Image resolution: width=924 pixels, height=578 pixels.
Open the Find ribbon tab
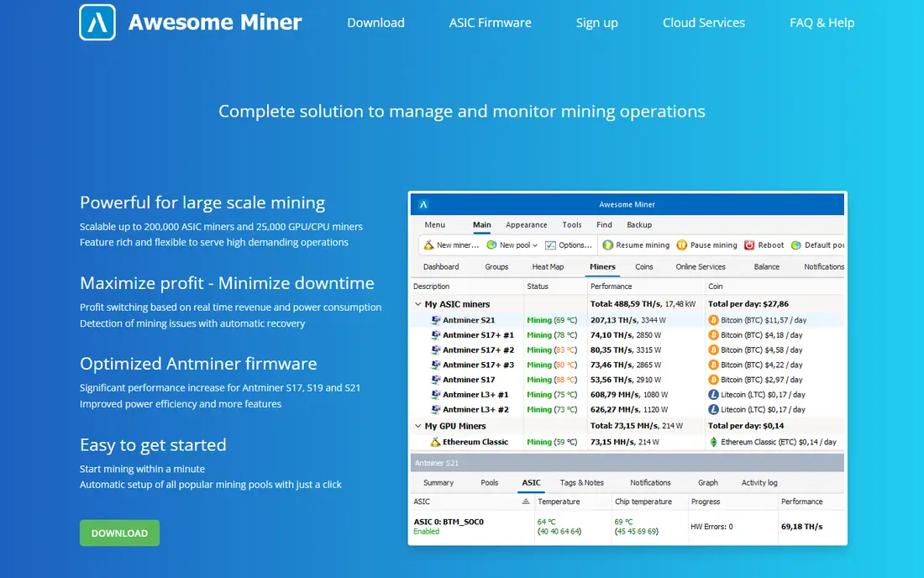pyautogui.click(x=604, y=224)
